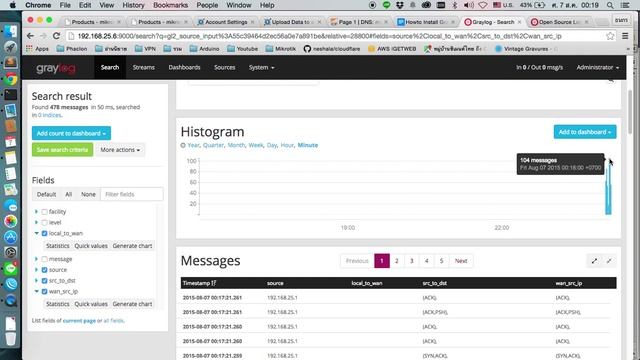Click the browser address bar
Image resolution: width=640 pixels, height=360 pixels.
click(339, 36)
